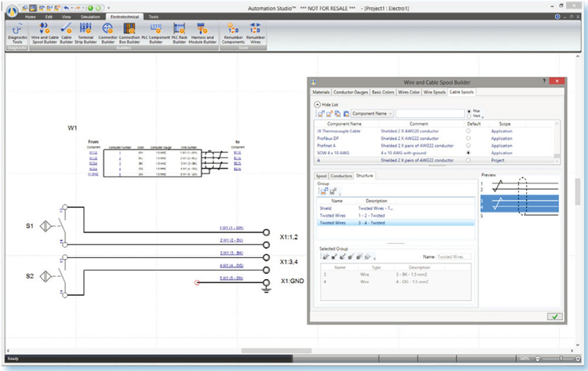The width and height of the screenshot is (588, 371).
Task: Click the paste spool icon in list toolbar
Action: point(346,114)
